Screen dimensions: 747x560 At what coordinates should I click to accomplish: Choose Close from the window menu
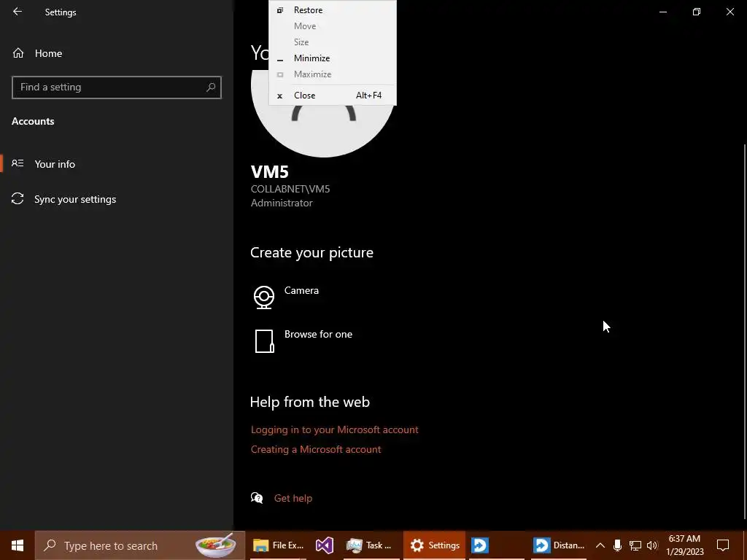click(x=333, y=96)
